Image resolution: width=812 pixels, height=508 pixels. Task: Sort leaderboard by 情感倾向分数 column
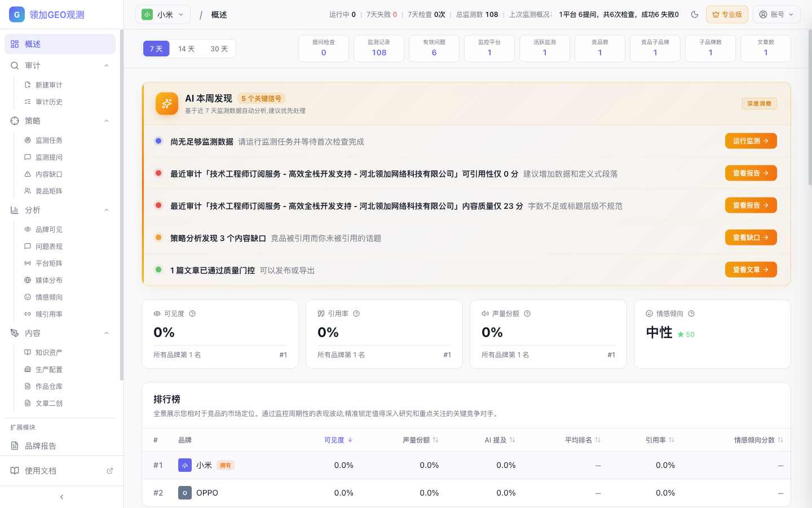[x=758, y=440]
